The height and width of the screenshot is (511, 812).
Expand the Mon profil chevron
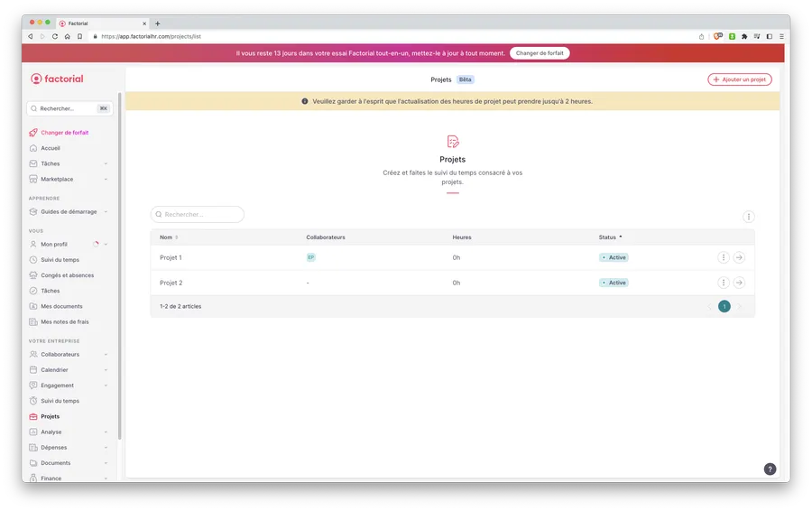106,244
